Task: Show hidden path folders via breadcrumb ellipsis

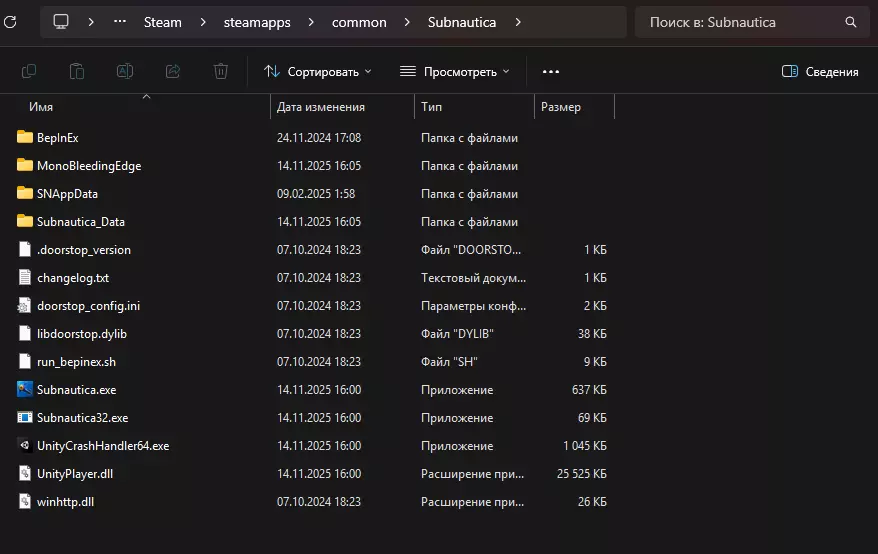Action: pos(120,22)
